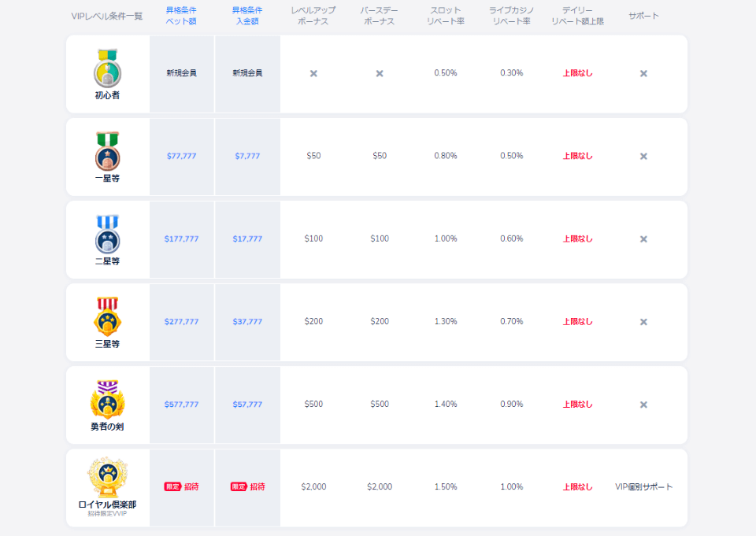The height and width of the screenshot is (536, 756).
Task: Click the 1.00% slot rebate in the 二星等 row
Action: tap(445, 238)
